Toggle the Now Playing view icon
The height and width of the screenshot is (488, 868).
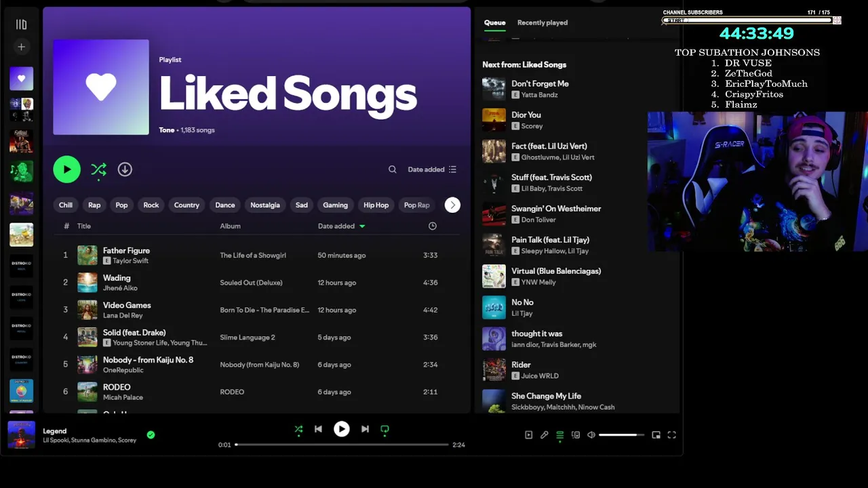(x=529, y=435)
